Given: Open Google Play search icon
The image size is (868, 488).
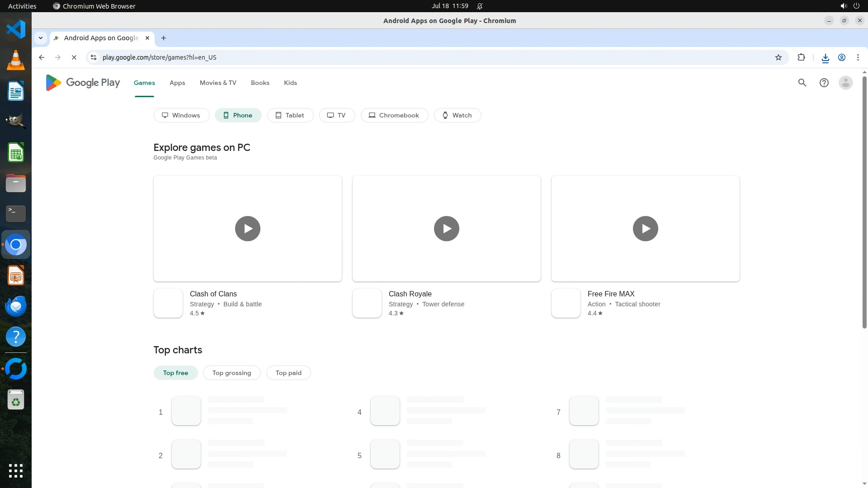Looking at the screenshot, I should [802, 83].
